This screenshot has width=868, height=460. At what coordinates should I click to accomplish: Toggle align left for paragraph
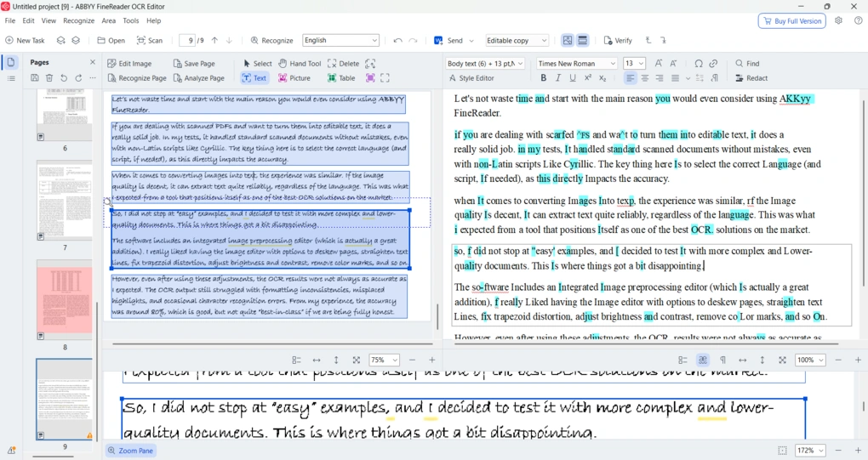(630, 78)
